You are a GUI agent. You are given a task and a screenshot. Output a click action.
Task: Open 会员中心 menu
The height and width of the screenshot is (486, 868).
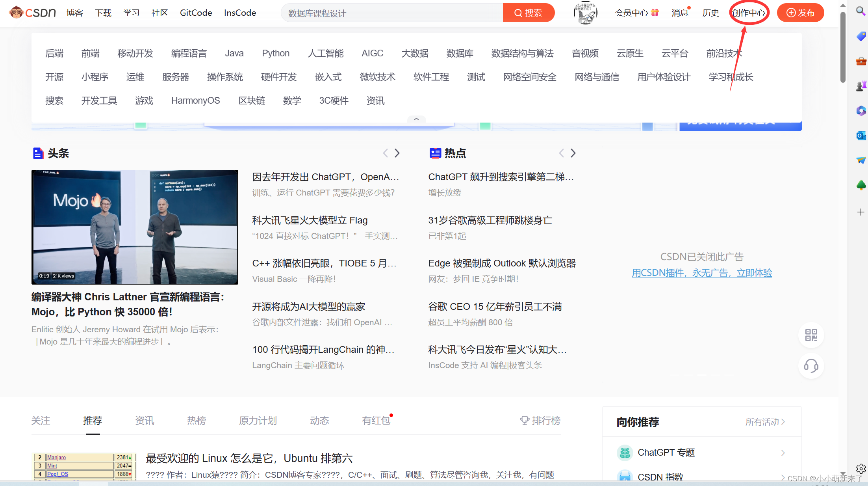pyautogui.click(x=636, y=13)
